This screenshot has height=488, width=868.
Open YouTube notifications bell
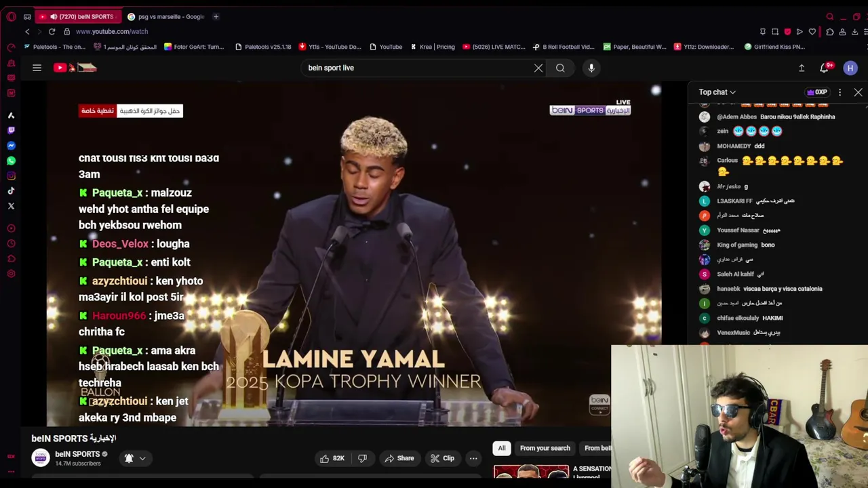[x=825, y=68]
